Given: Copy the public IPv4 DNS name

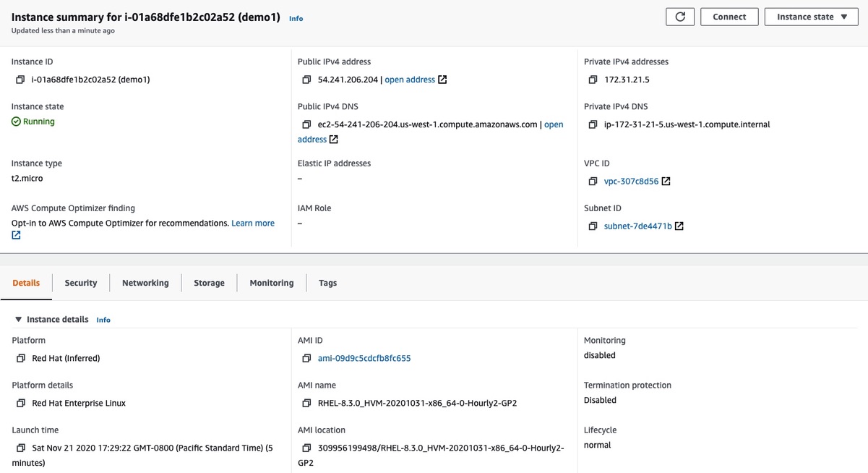Looking at the screenshot, I should [x=306, y=124].
